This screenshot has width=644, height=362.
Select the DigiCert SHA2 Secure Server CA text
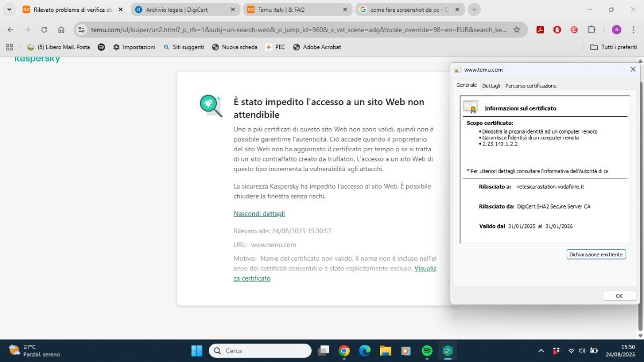(x=553, y=206)
